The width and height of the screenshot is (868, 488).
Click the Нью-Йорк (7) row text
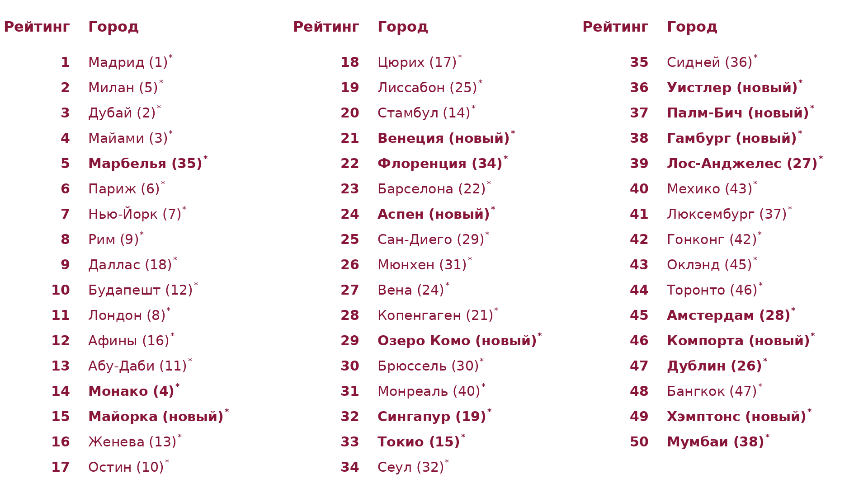click(135, 214)
